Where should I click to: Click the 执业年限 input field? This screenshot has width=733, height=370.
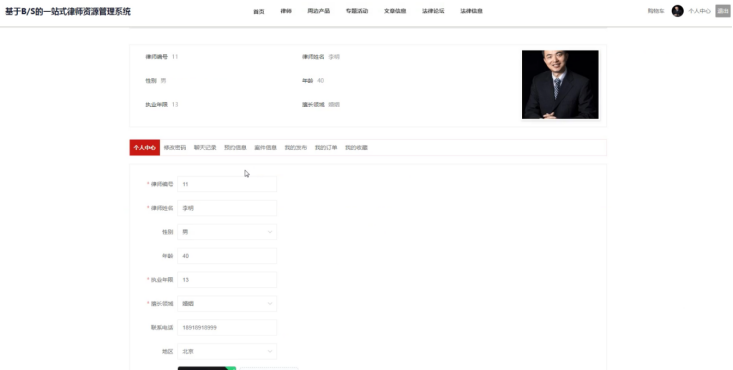[x=227, y=280]
